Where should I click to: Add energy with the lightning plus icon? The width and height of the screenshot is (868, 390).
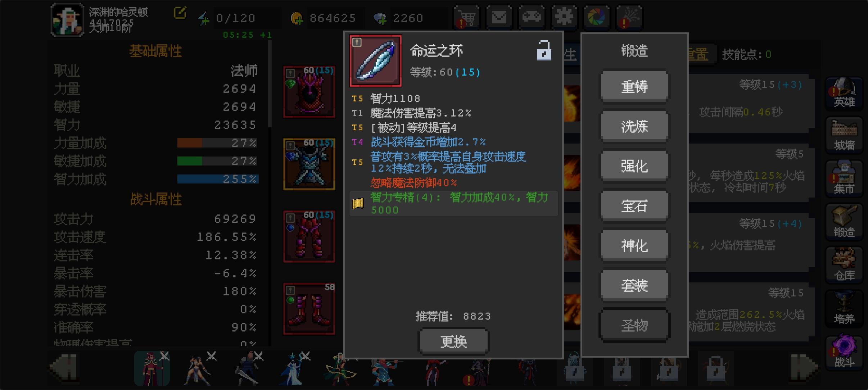click(x=204, y=18)
